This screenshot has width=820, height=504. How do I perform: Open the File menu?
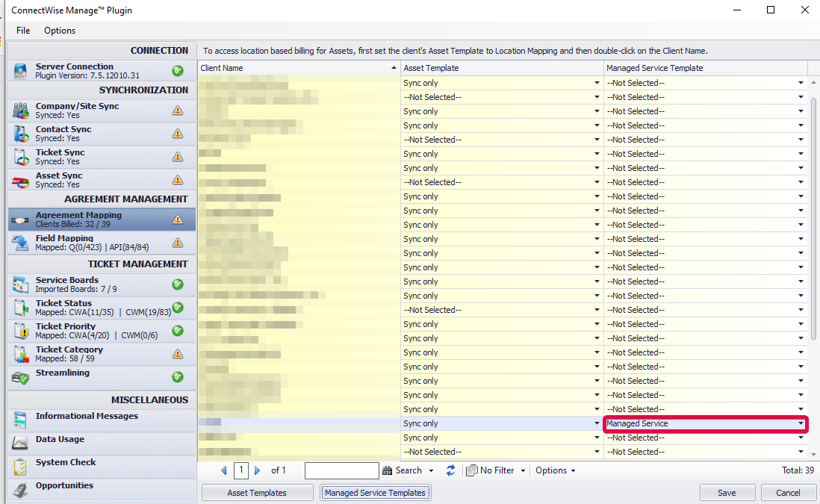pos(23,31)
